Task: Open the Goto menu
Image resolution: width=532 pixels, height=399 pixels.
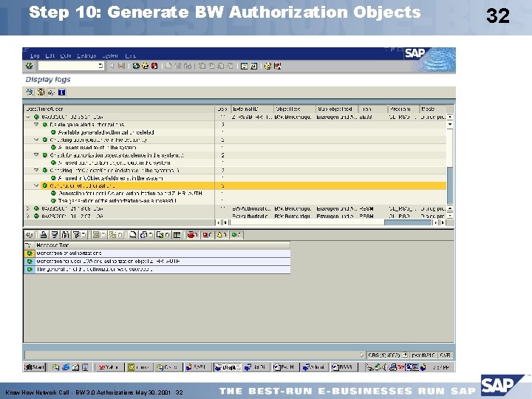Action: point(66,55)
